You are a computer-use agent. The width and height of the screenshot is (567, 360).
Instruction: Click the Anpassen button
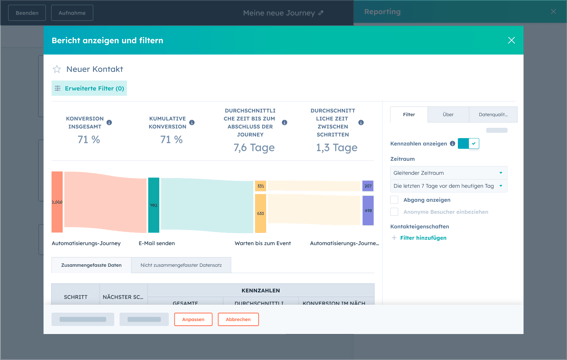pos(193,319)
